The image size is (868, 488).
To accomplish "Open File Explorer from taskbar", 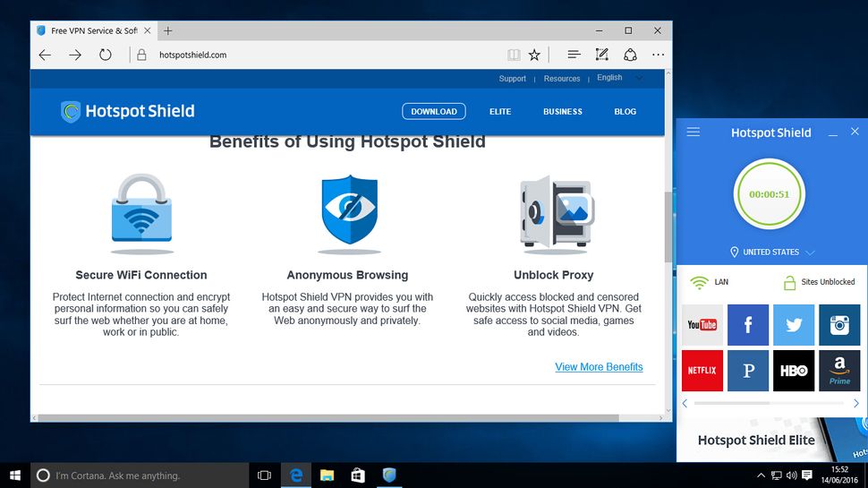I will click(328, 475).
